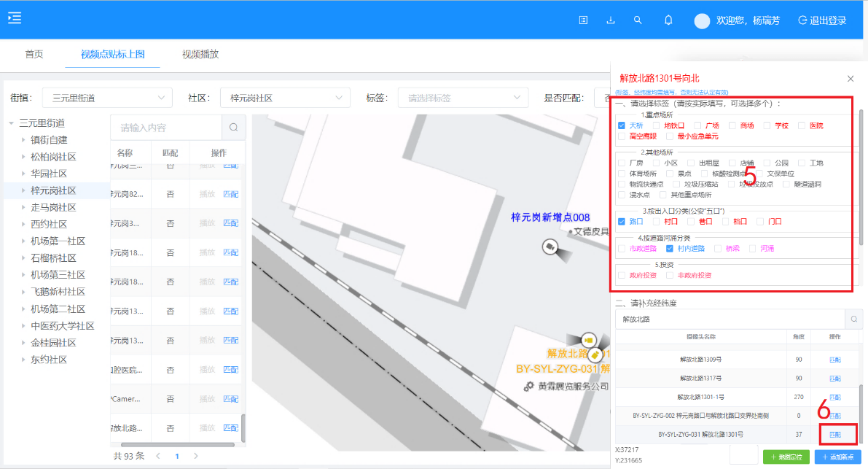This screenshot has width=868, height=469.
Task: Click 匹配 for 解放北路1301-1号 row
Action: tap(834, 398)
